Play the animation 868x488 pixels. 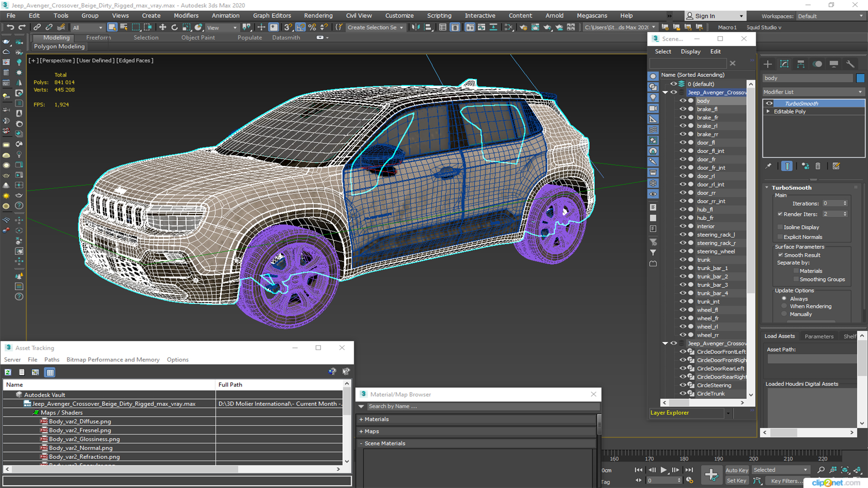click(664, 470)
